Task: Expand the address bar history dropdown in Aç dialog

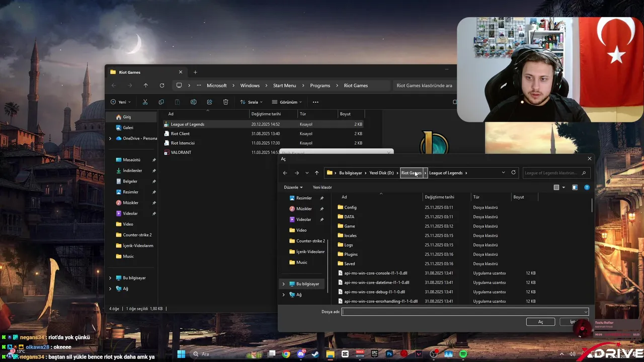Action: [503, 172]
